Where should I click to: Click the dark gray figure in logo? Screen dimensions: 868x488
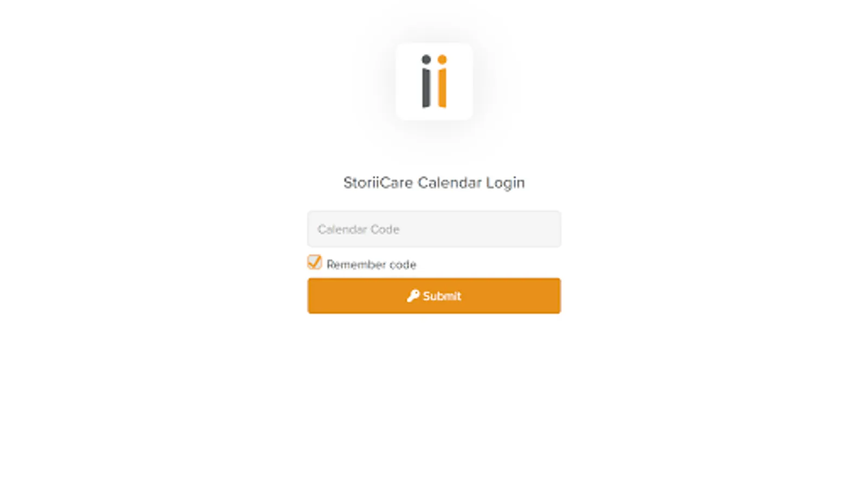click(x=426, y=81)
